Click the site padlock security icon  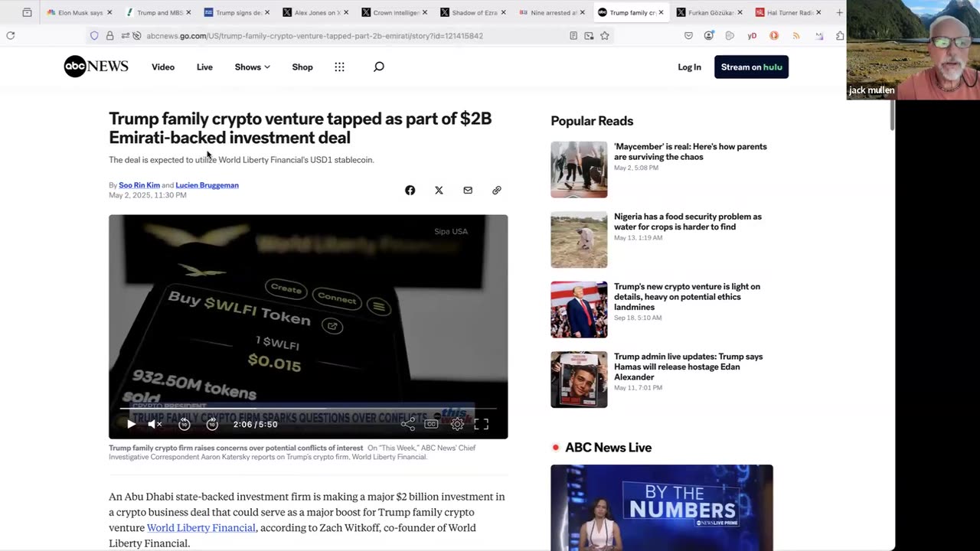coord(109,35)
